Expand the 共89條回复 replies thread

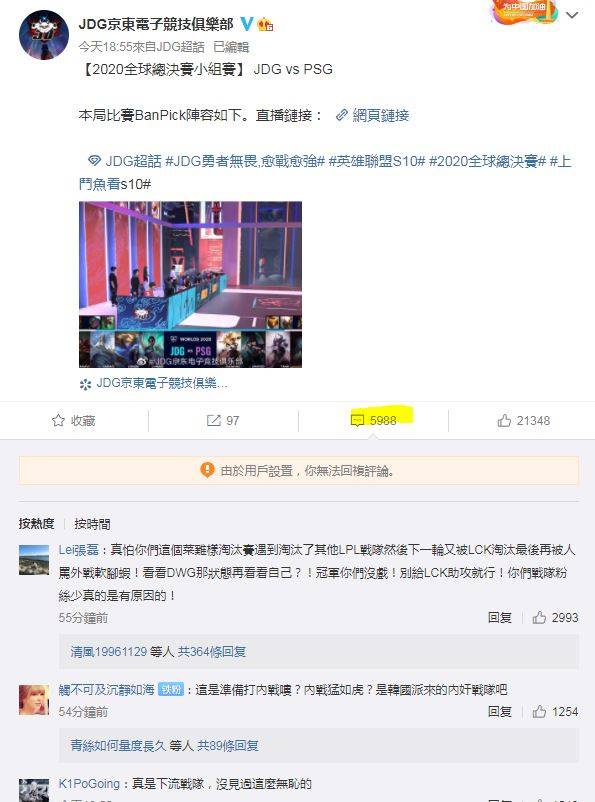click(228, 746)
